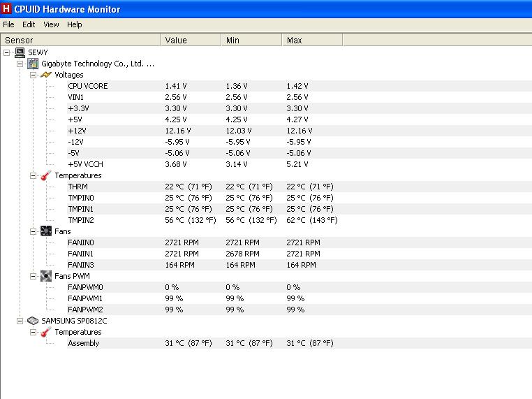This screenshot has height=399, width=532.
Task: Select the THRM temperature row
Action: 300,187
